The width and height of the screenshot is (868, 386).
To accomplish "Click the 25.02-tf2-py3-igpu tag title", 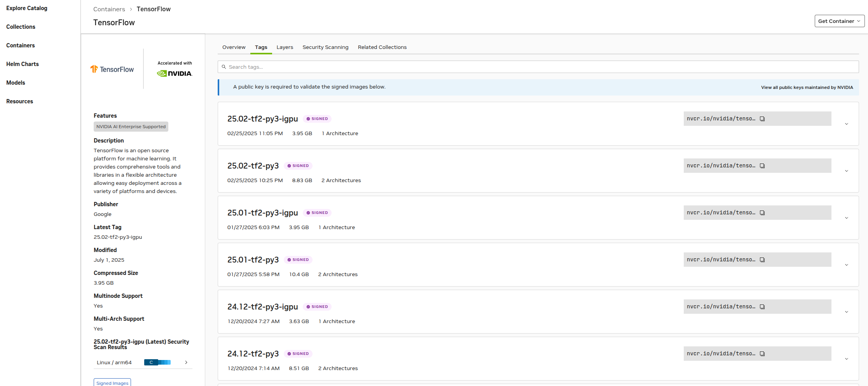I will [x=263, y=119].
